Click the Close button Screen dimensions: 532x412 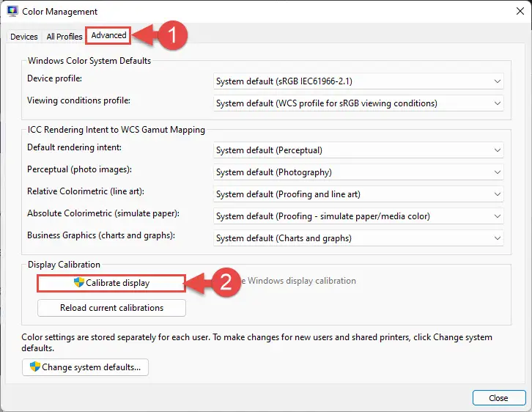[x=499, y=398]
